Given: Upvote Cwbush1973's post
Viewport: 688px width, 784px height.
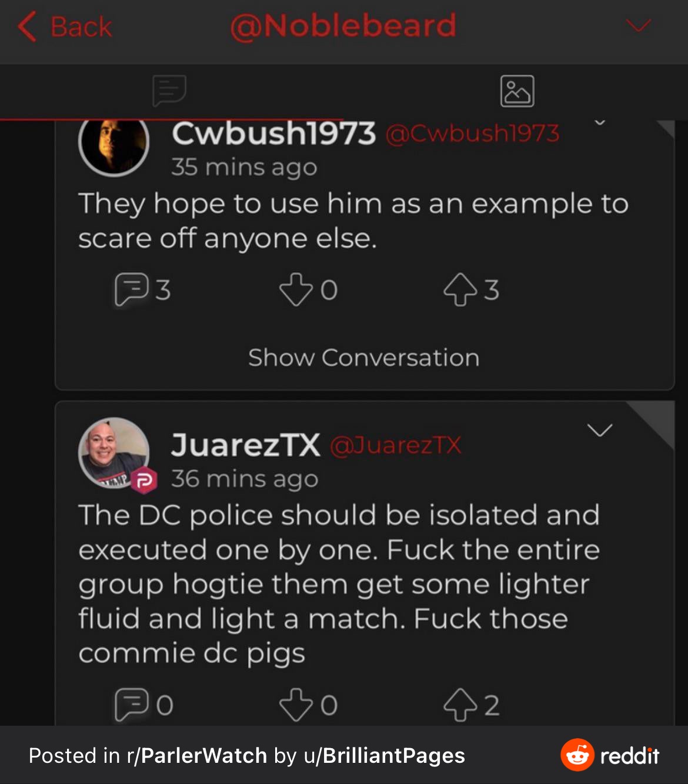Looking at the screenshot, I should pyautogui.click(x=460, y=289).
